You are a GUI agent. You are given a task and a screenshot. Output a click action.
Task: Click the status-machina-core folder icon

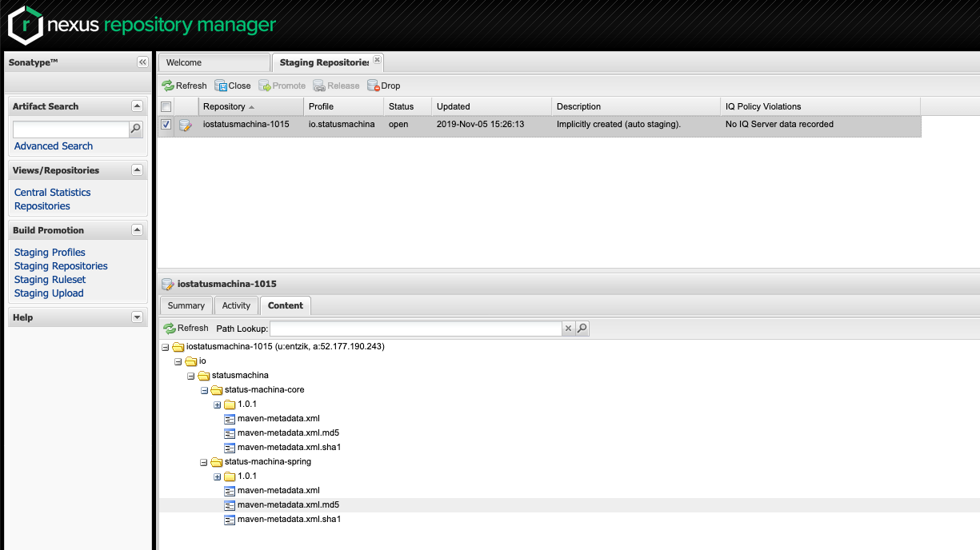217,390
